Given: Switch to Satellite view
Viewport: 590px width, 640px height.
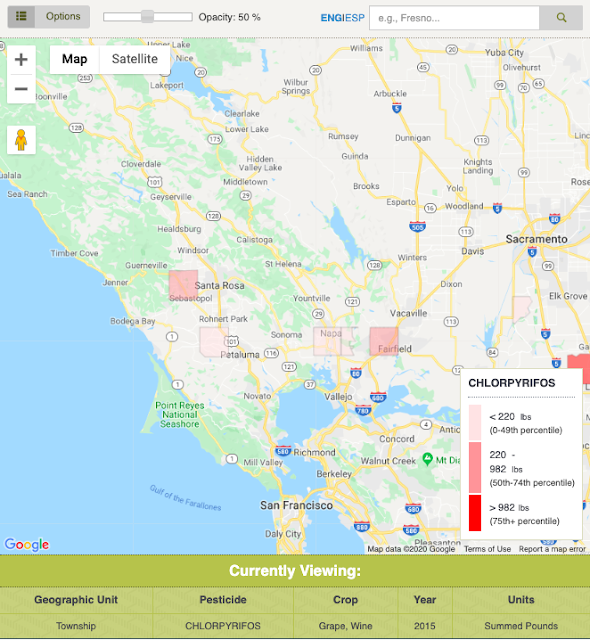Looking at the screenshot, I should [135, 59].
